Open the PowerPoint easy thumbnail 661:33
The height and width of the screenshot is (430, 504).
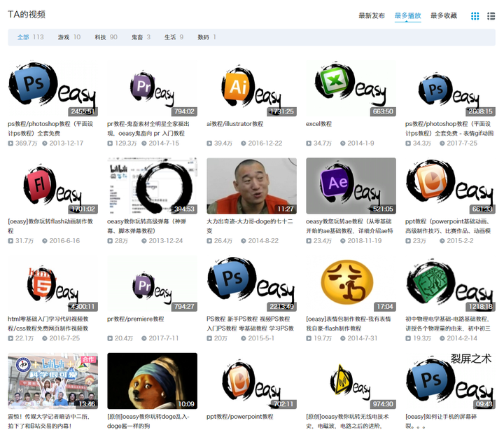point(450,186)
